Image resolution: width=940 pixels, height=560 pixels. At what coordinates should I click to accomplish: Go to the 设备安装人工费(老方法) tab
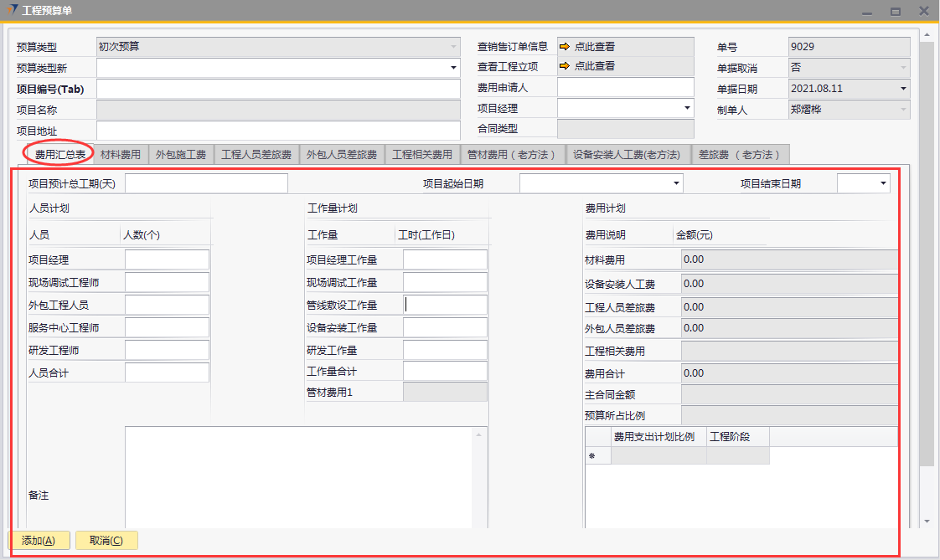(x=628, y=155)
